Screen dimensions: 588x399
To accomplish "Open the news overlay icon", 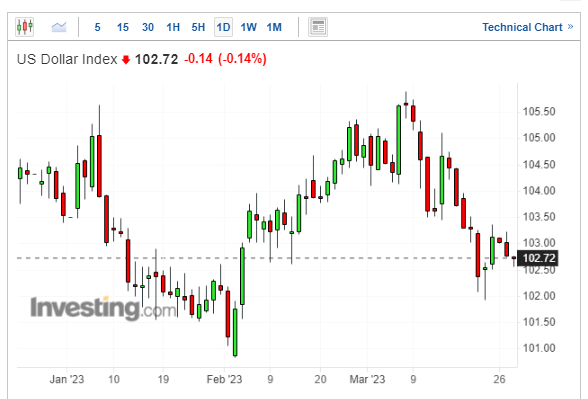I will tap(318, 27).
